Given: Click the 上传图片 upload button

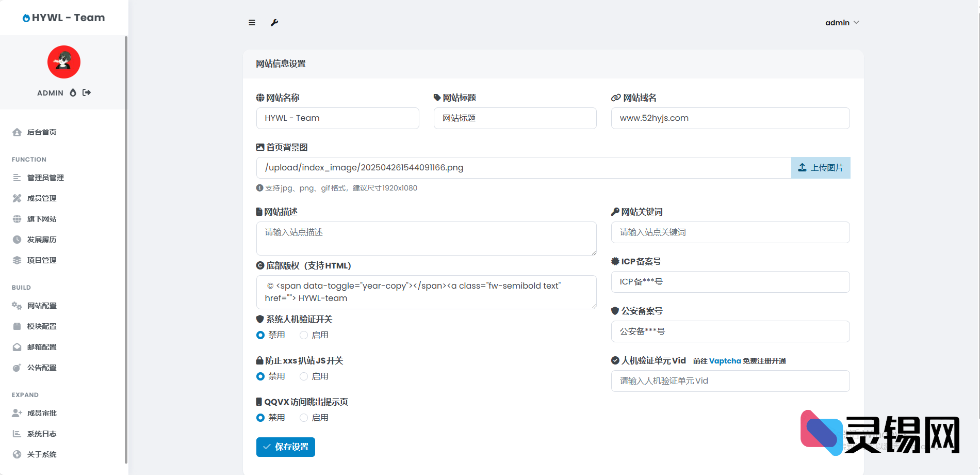Looking at the screenshot, I should [821, 168].
